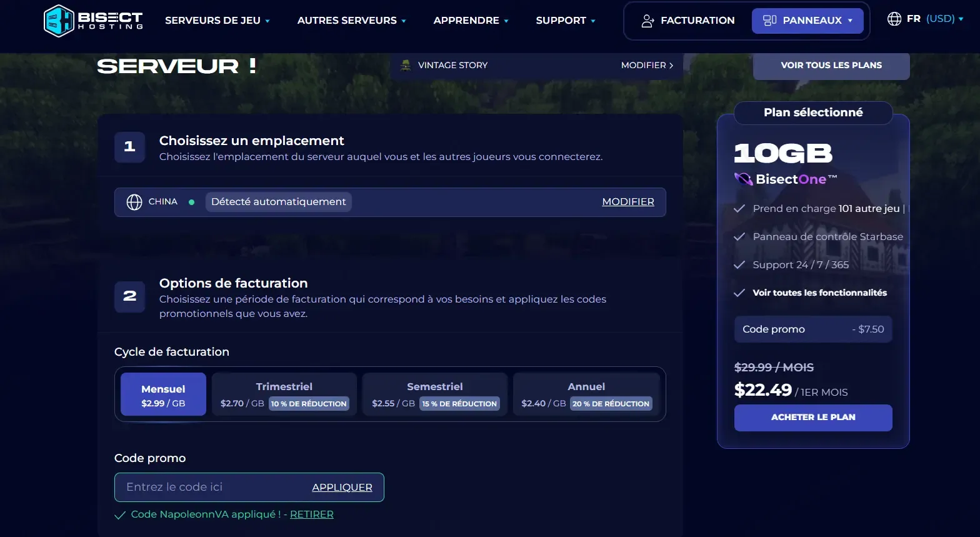Click the Facturation user icon
This screenshot has height=537, width=980.
[647, 21]
